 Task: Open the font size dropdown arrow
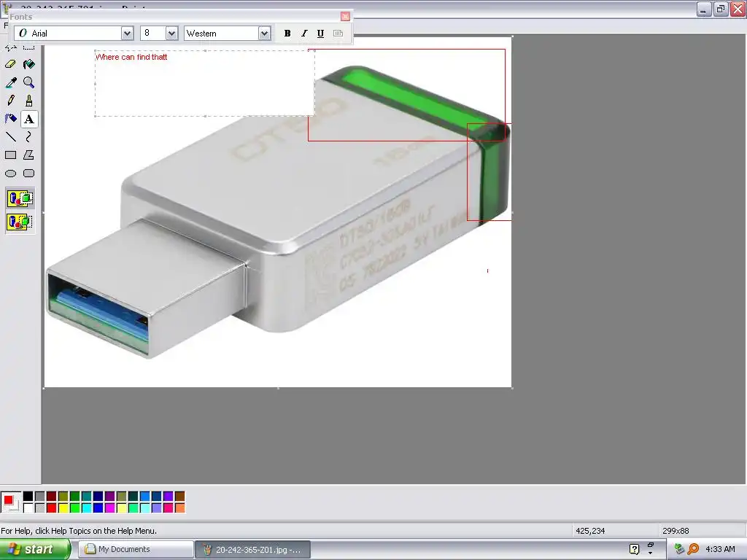coord(171,34)
